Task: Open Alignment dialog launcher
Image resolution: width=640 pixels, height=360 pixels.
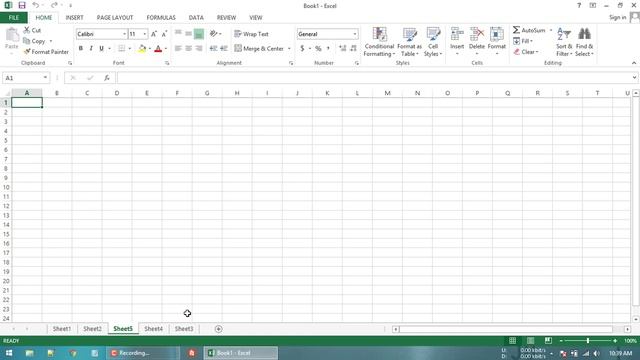Action: pos(291,63)
